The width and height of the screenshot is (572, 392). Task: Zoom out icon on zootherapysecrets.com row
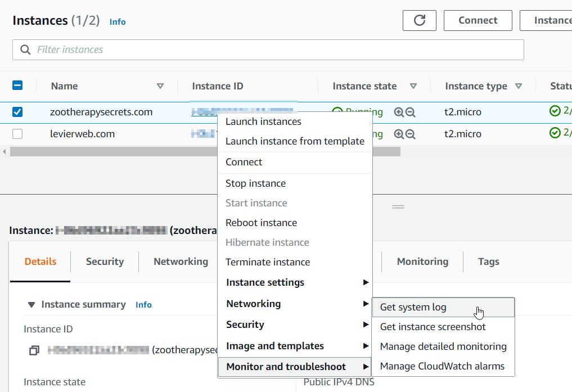(411, 112)
